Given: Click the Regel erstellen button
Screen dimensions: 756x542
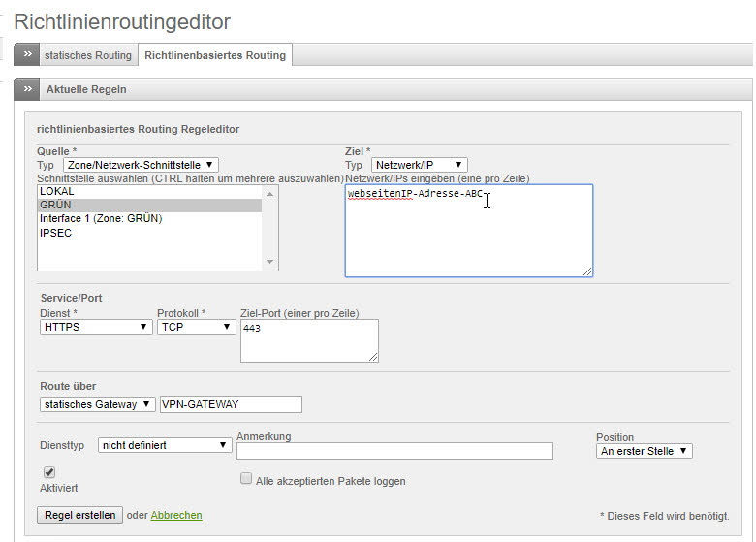Looking at the screenshot, I should [x=79, y=515].
